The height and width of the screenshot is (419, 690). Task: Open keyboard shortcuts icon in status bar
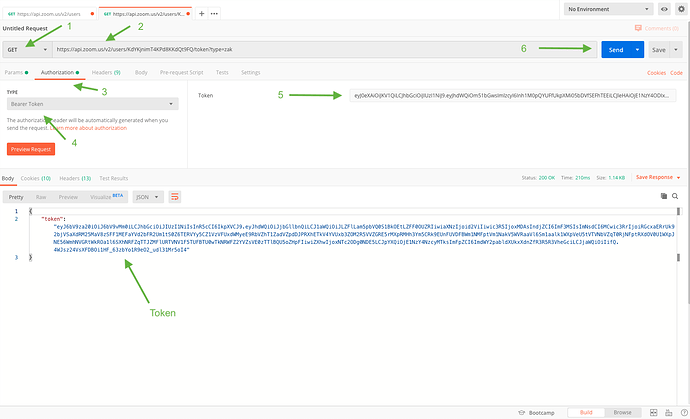click(669, 413)
